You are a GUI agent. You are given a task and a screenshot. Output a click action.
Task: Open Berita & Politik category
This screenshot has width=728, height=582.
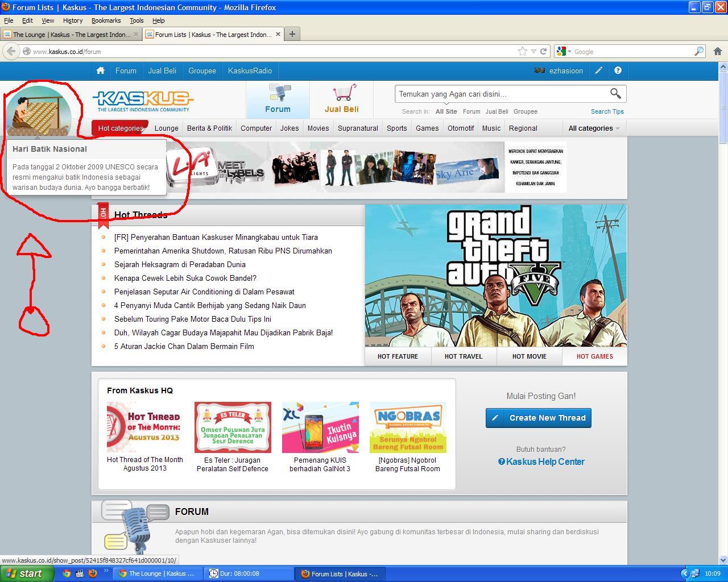click(209, 128)
